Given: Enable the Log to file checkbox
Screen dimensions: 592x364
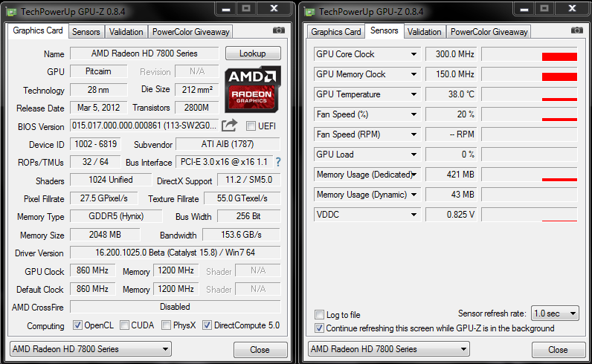Looking at the screenshot, I should pos(320,315).
